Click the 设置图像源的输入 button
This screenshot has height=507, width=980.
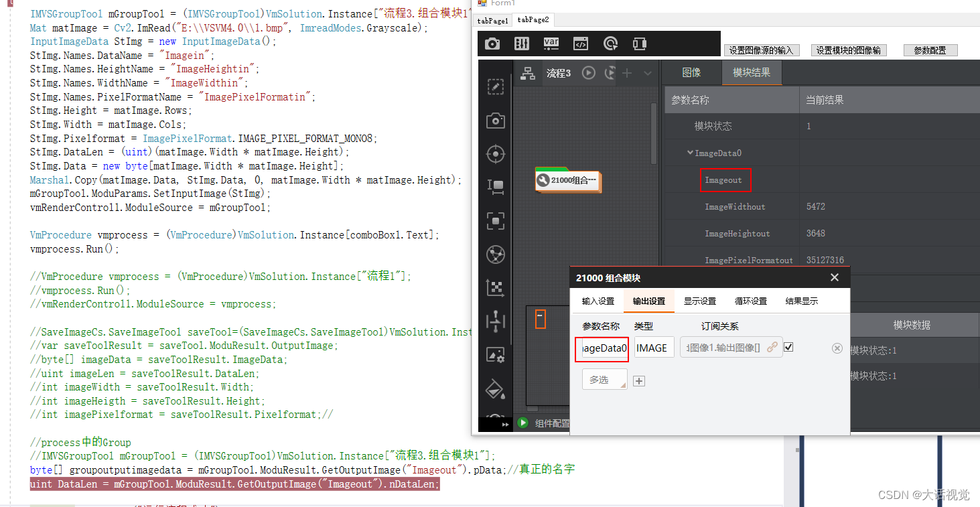(760, 50)
